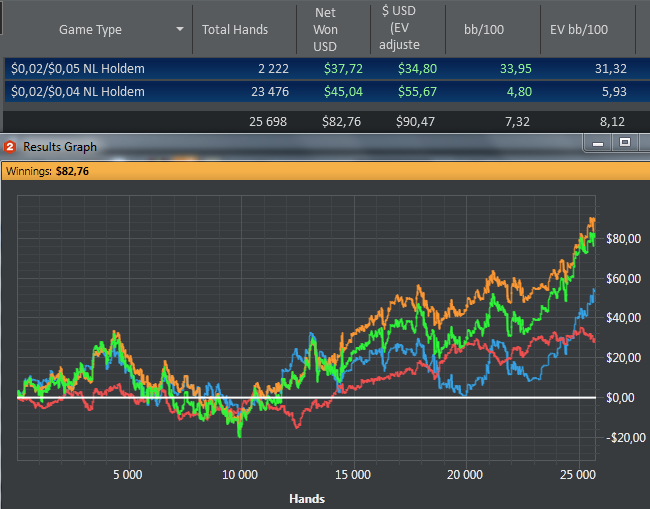Click the $45,04 net won cell
This screenshot has width=650, height=509.
click(343, 92)
